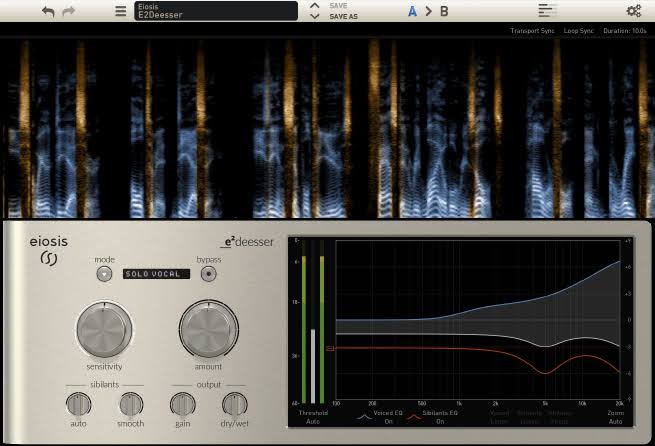Image resolution: width=655 pixels, height=446 pixels.
Task: Toggle the Voiced EQ On setting
Action: [388, 417]
